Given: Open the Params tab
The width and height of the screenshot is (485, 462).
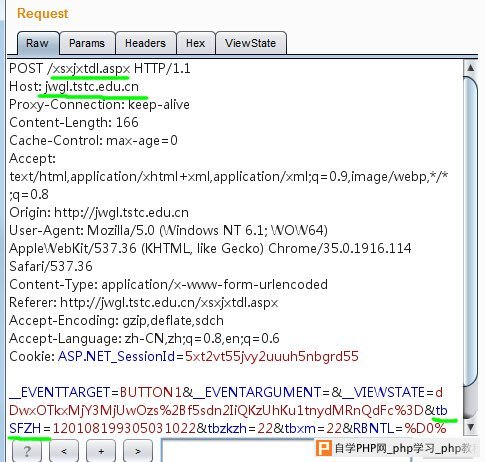Looking at the screenshot, I should point(87,43).
